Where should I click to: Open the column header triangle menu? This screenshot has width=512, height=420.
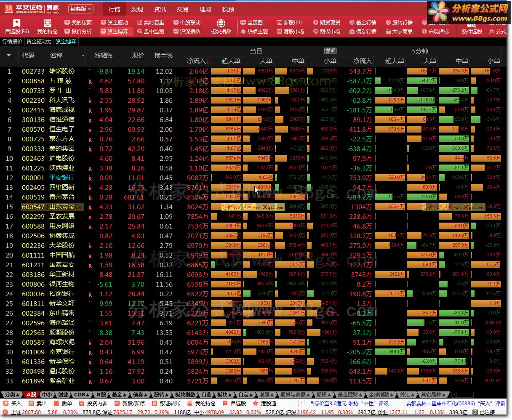click(9, 55)
